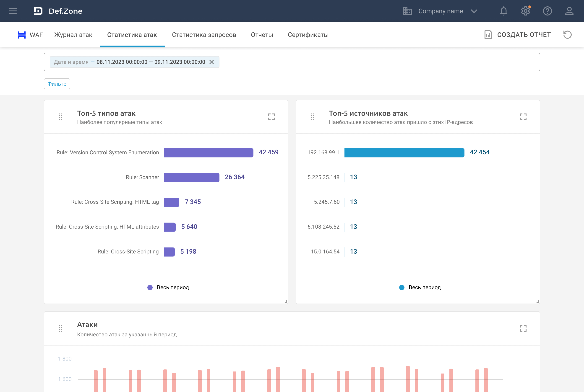Remove the Дата и время filter chip
The image size is (584, 392).
(x=212, y=62)
